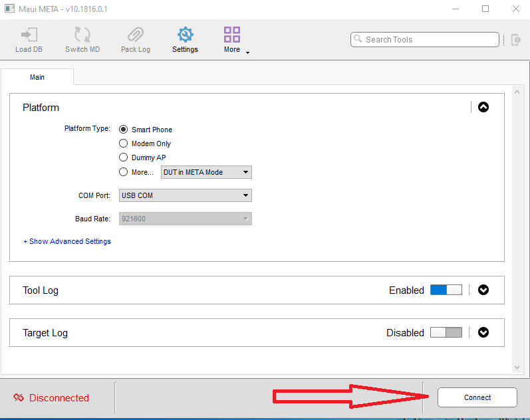Click the Disconnected status text
This screenshot has height=420, width=530.
coord(59,397)
